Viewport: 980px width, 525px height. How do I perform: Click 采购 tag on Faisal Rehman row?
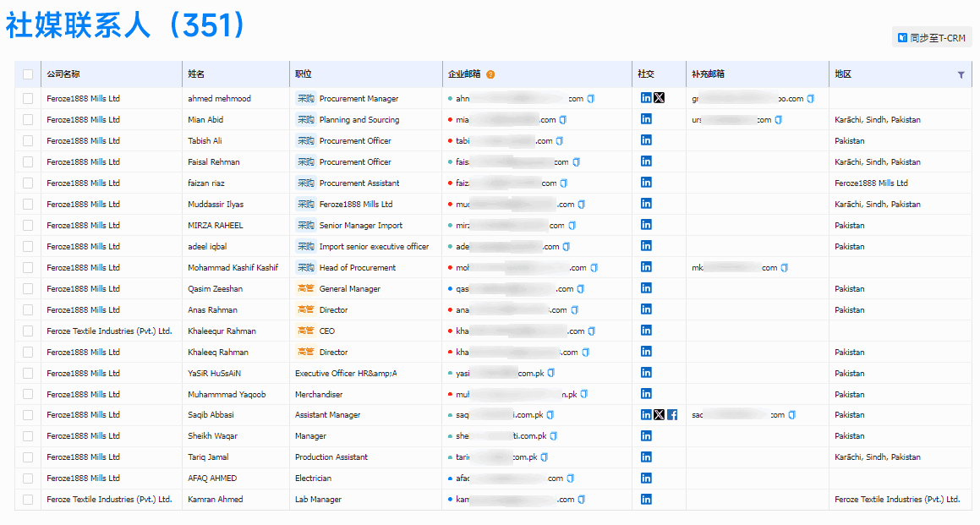click(305, 162)
